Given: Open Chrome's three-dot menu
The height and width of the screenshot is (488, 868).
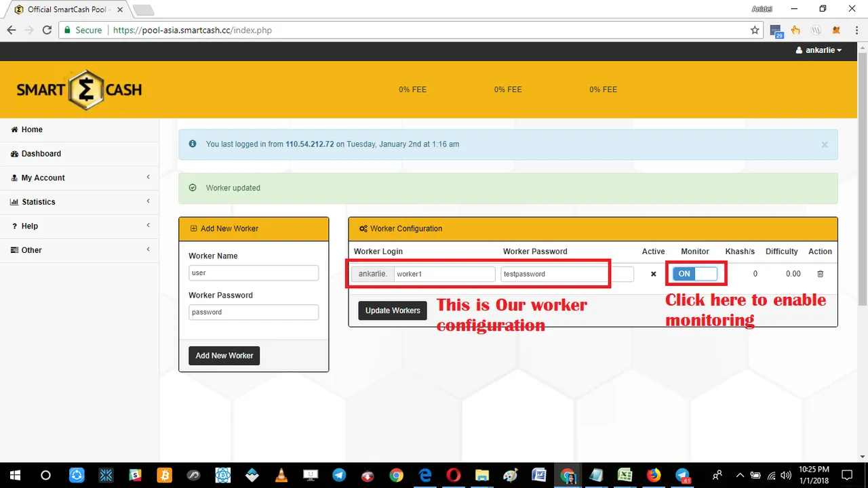Looking at the screenshot, I should [856, 30].
